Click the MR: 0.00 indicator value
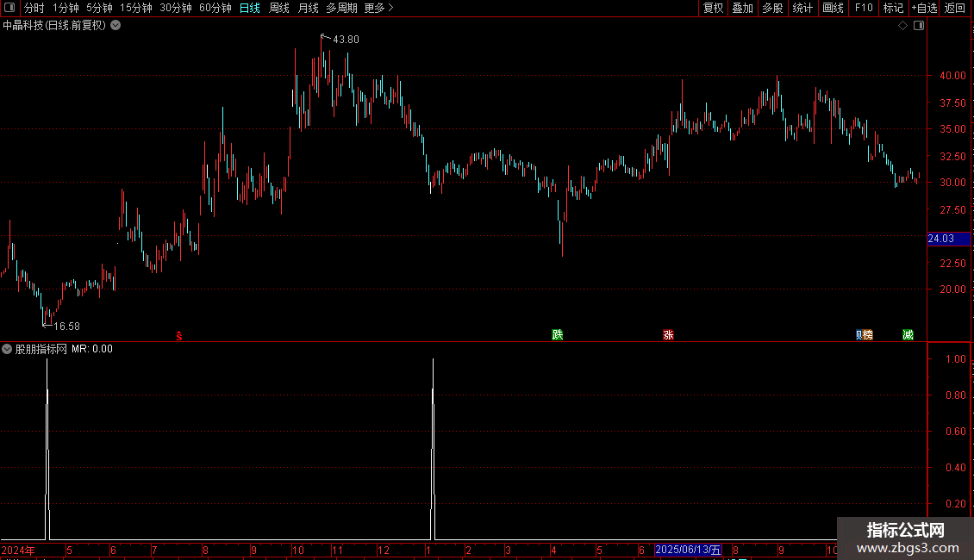 [92, 349]
